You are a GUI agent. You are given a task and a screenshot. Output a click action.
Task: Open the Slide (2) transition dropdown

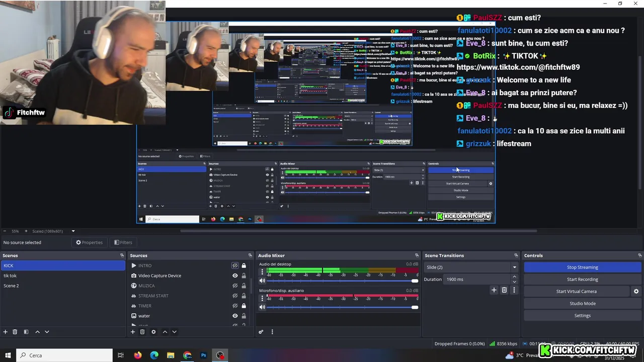471,267
